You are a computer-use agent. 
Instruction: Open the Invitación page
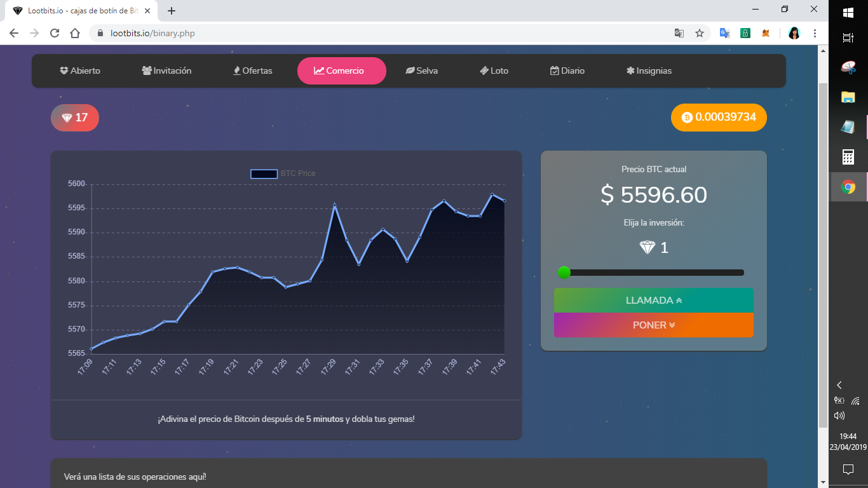click(166, 71)
